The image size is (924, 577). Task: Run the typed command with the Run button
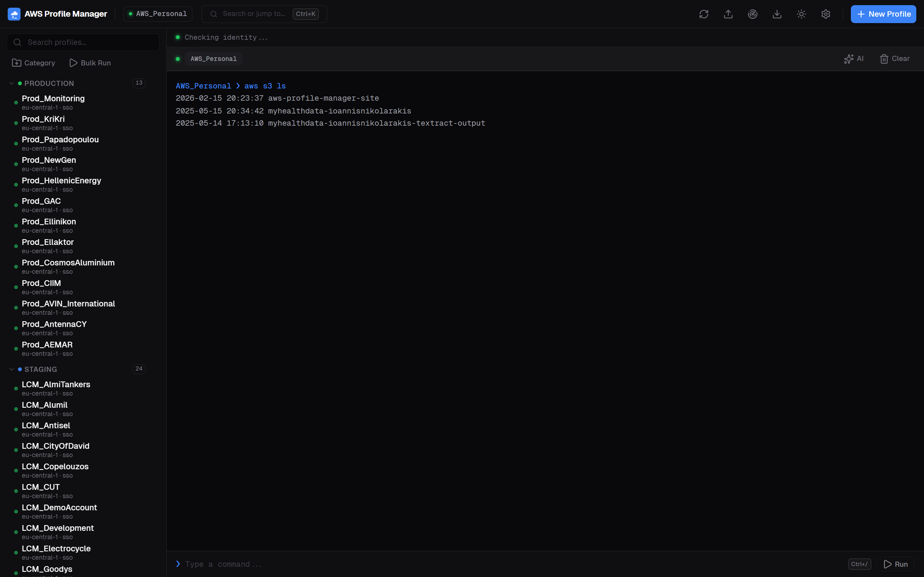pyautogui.click(x=895, y=564)
